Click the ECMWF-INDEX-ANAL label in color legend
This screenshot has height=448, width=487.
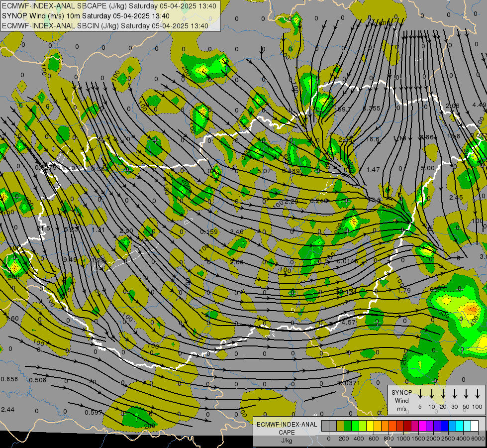click(x=287, y=425)
